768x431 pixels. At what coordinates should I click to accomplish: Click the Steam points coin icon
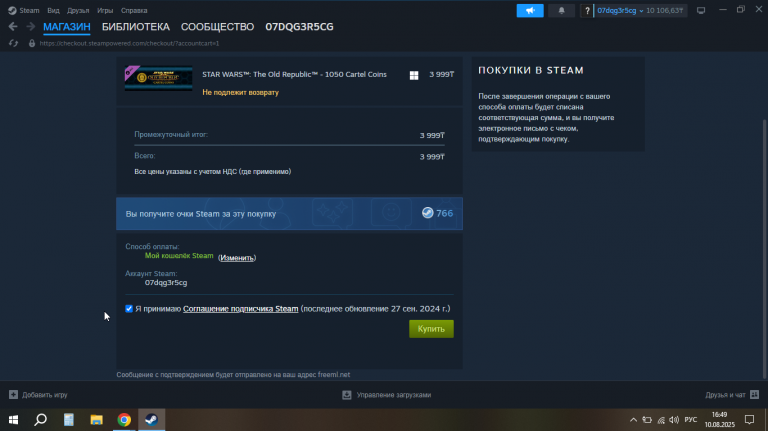[x=428, y=213]
